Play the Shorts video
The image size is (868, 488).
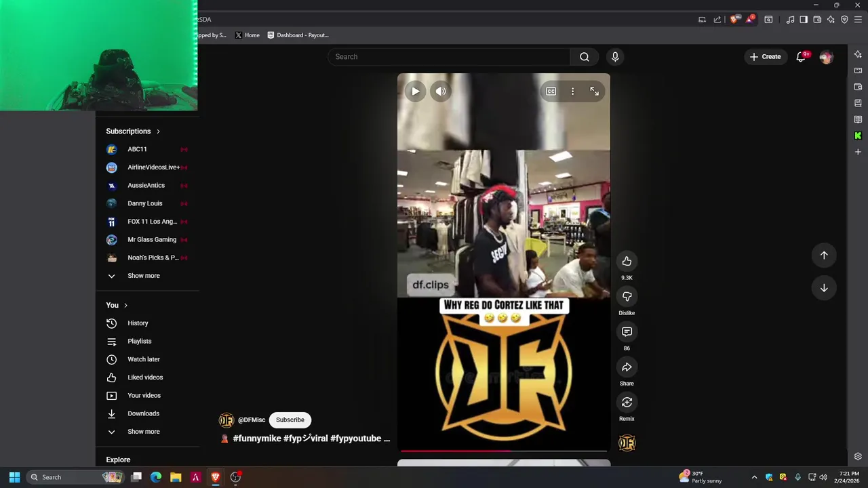tap(415, 91)
